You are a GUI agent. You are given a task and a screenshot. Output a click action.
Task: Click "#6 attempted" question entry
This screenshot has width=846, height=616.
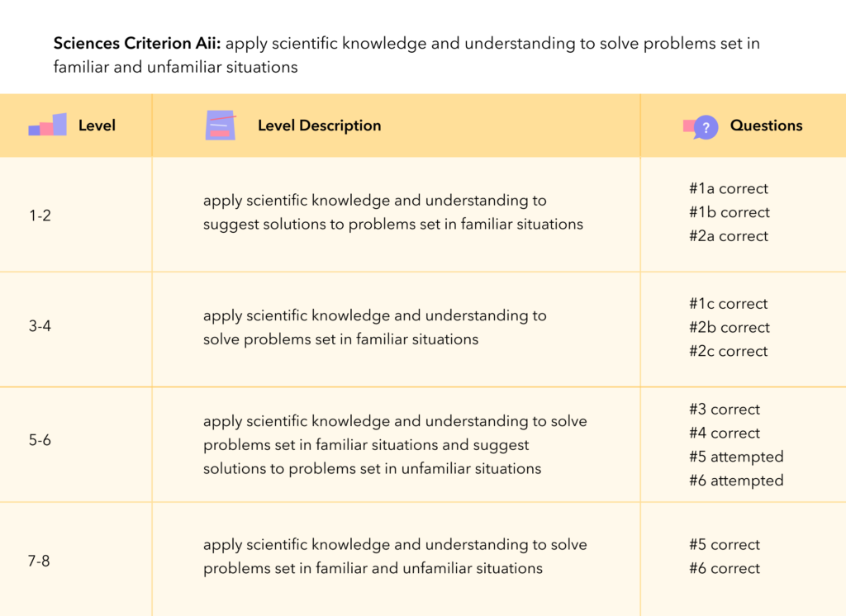point(735,481)
